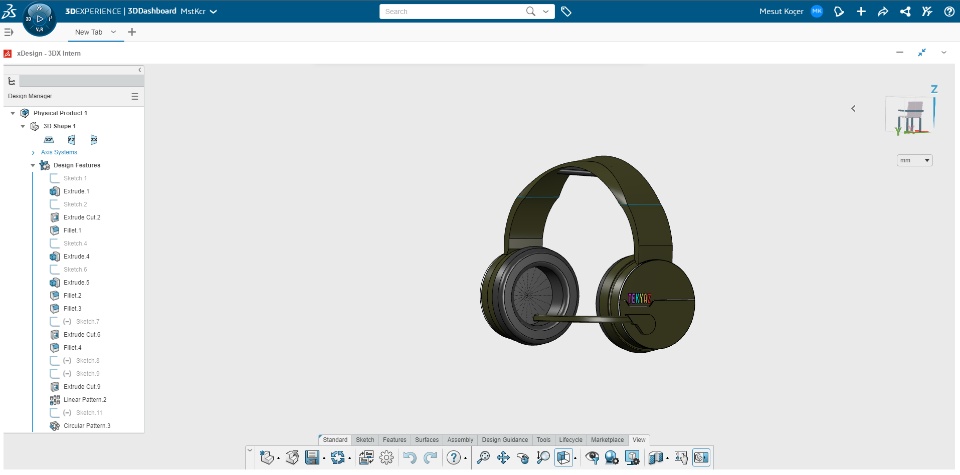
Task: Switch to the Features tab
Action: click(x=394, y=439)
